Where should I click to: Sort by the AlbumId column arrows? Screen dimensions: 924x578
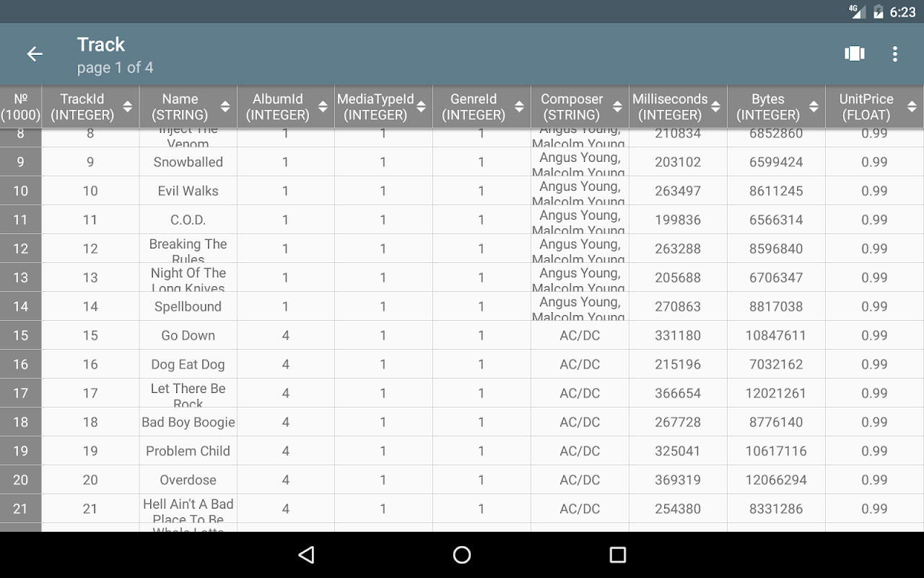pyautogui.click(x=323, y=107)
